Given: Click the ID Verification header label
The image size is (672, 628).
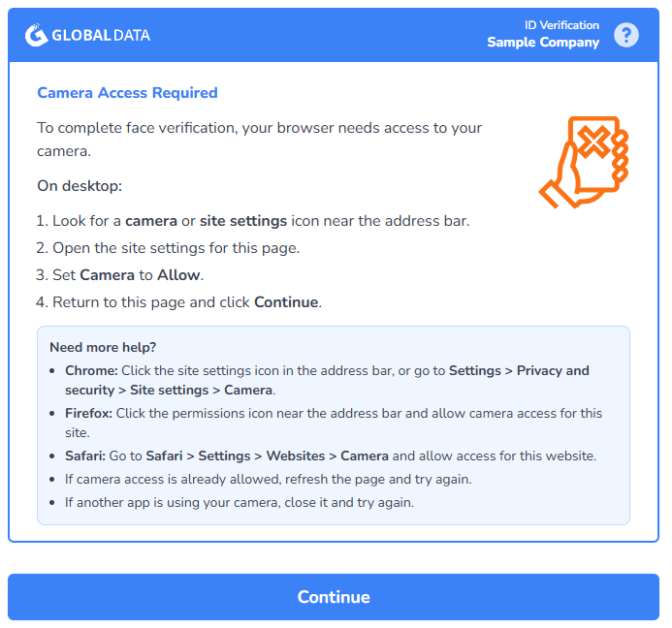Looking at the screenshot, I should click(561, 25).
